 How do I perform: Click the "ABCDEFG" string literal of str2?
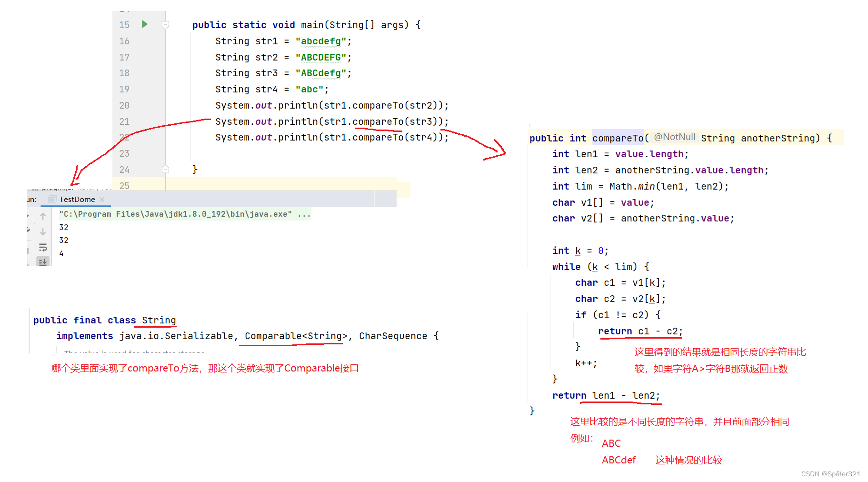coord(321,58)
